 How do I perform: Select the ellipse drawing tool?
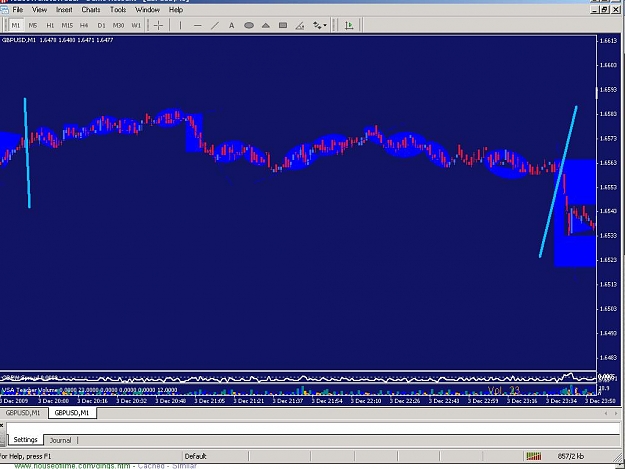tap(249, 26)
